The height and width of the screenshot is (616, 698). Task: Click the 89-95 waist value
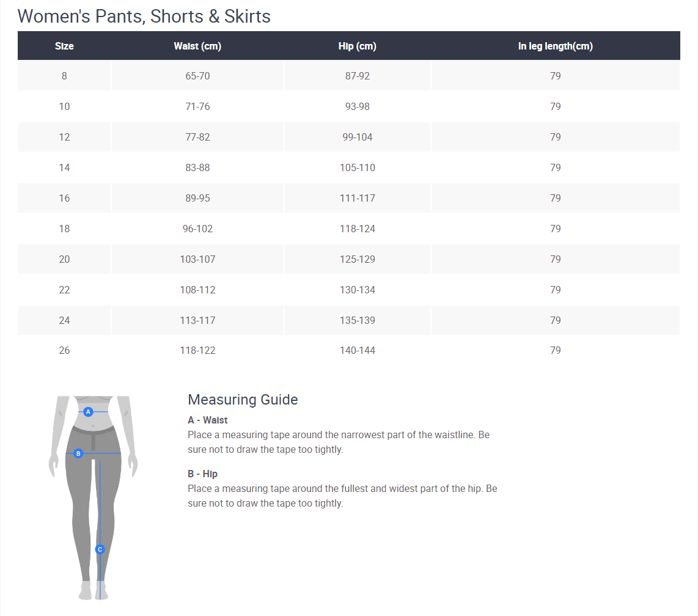pyautogui.click(x=197, y=198)
